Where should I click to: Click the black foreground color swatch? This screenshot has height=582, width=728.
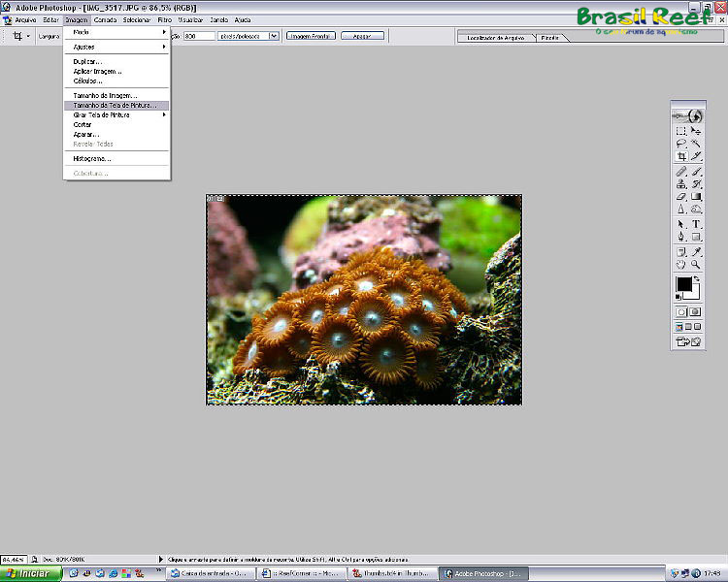pyautogui.click(x=683, y=285)
